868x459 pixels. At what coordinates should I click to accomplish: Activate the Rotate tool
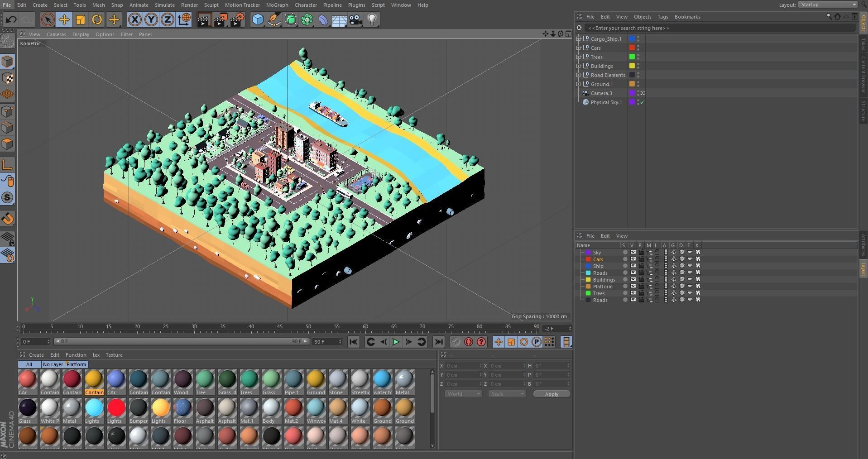coord(97,19)
